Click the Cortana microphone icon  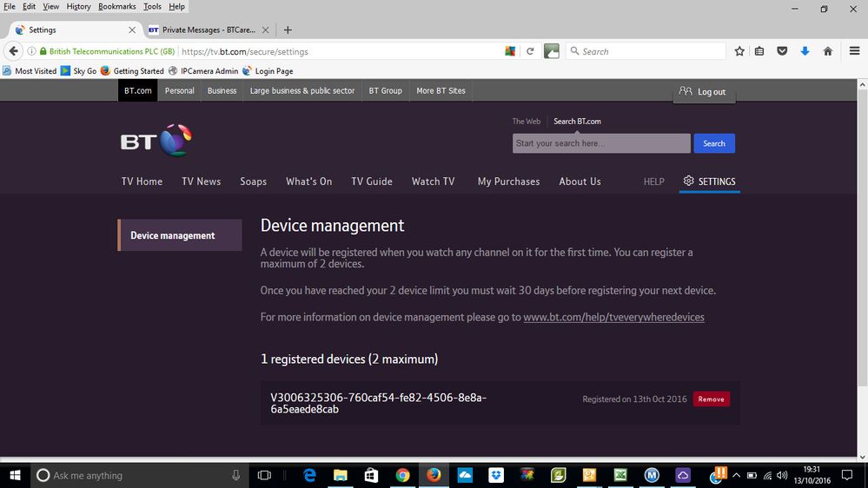[235, 475]
